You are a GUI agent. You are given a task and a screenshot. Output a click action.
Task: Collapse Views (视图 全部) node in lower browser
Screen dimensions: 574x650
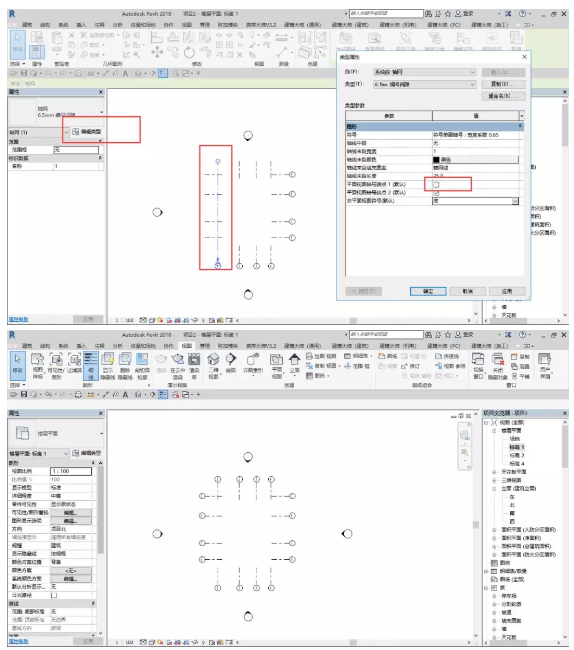(487, 422)
